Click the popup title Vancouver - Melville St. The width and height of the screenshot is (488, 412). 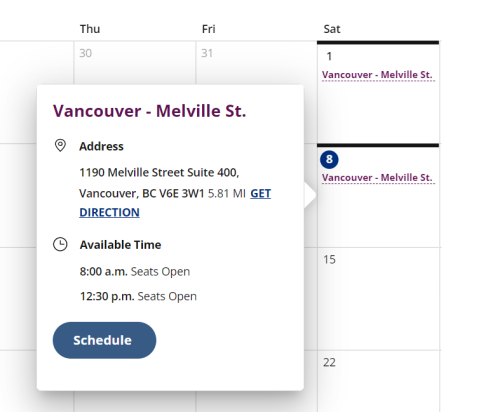149,111
